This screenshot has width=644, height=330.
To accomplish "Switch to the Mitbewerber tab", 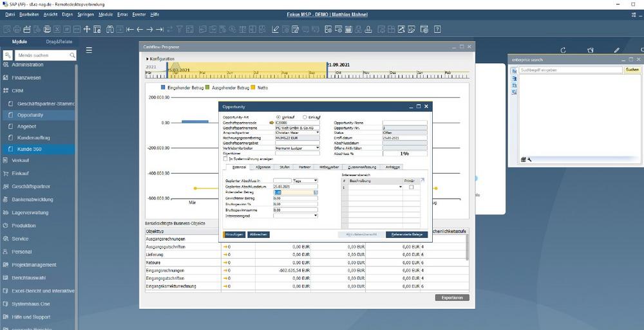I will coord(328,167).
